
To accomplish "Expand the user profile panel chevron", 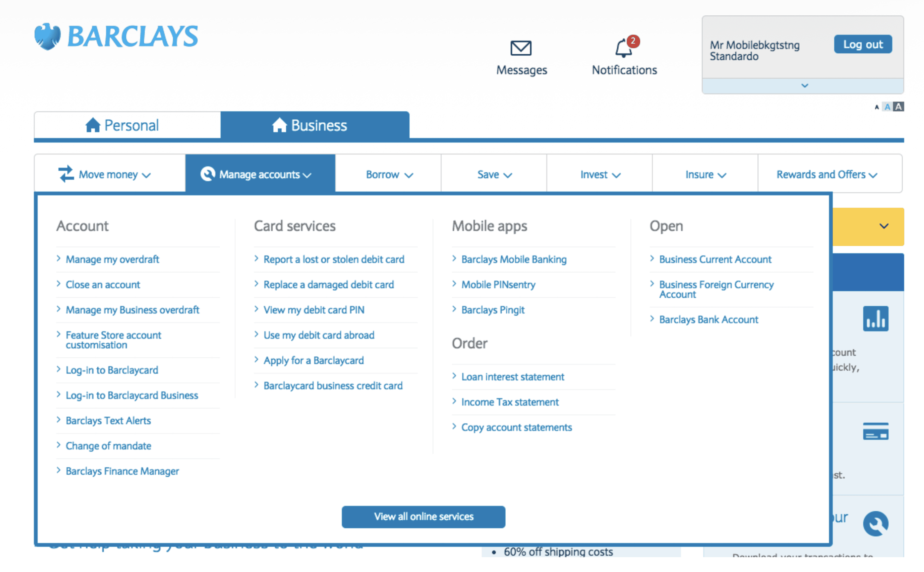I will pos(805,86).
